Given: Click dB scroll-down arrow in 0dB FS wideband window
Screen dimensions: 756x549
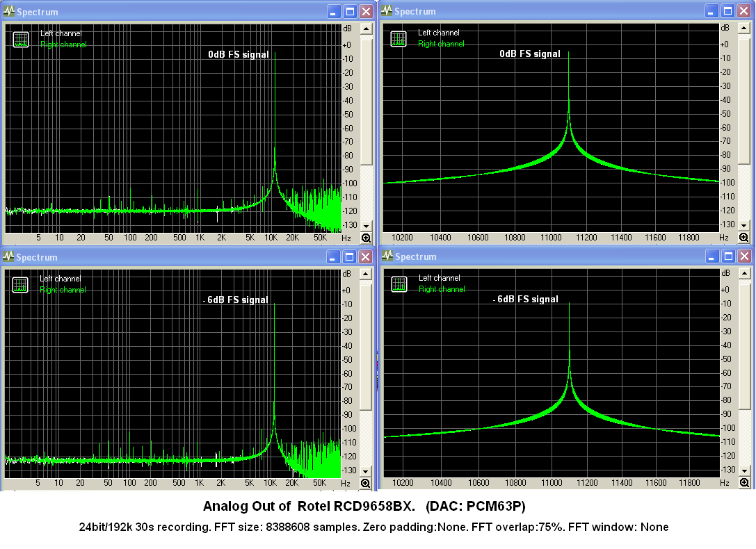Looking at the screenshot, I should (x=366, y=226).
